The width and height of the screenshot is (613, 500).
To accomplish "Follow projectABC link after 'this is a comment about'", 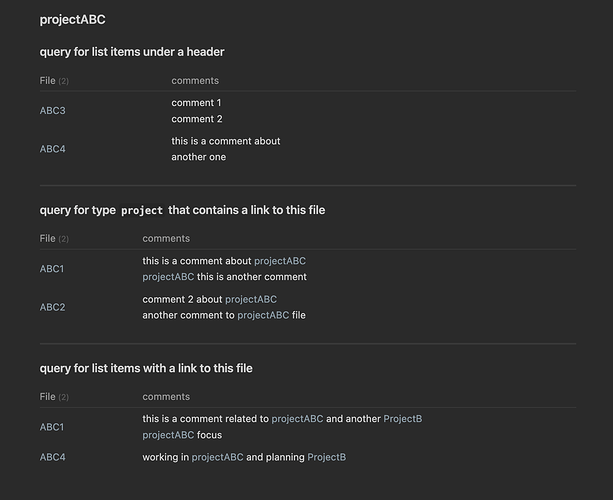I will tap(280, 261).
